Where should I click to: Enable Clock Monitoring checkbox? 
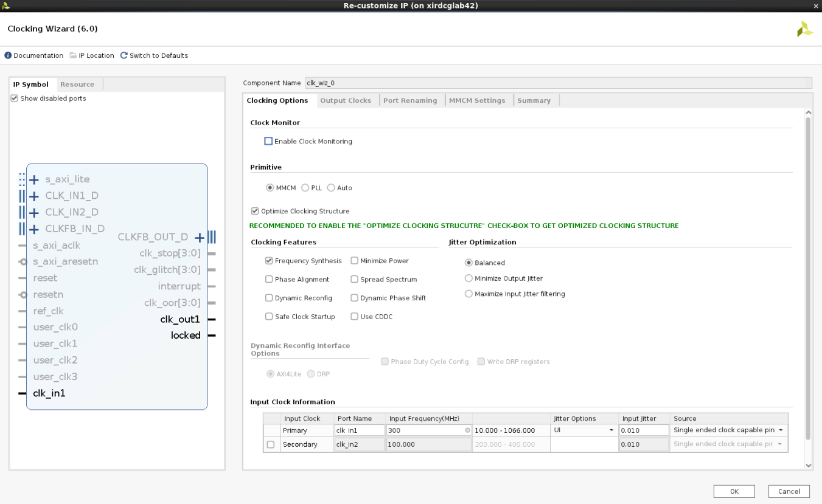(x=268, y=141)
